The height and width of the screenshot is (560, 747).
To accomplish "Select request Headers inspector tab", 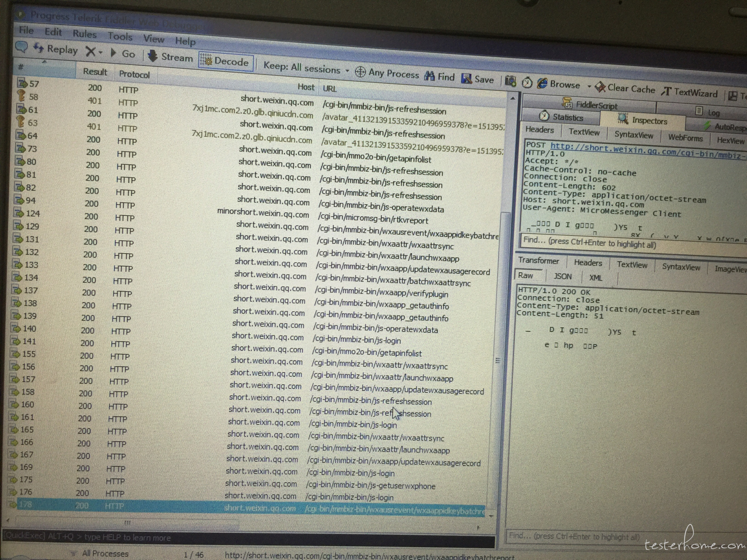I will 539,129.
